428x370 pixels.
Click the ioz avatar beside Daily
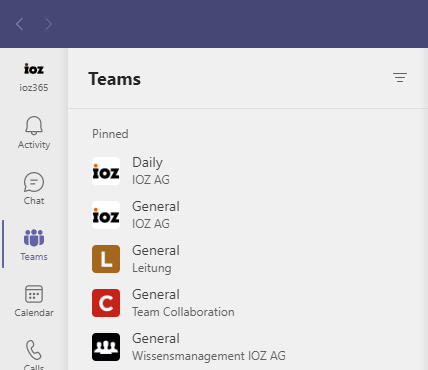[x=106, y=171]
